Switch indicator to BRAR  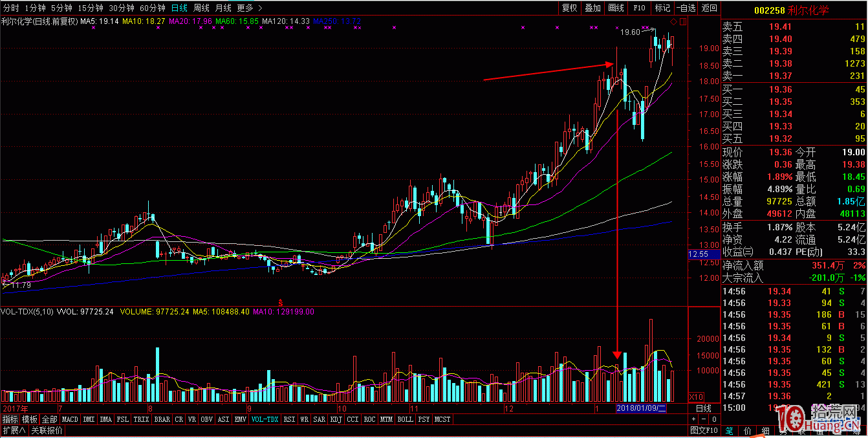pyautogui.click(x=162, y=419)
